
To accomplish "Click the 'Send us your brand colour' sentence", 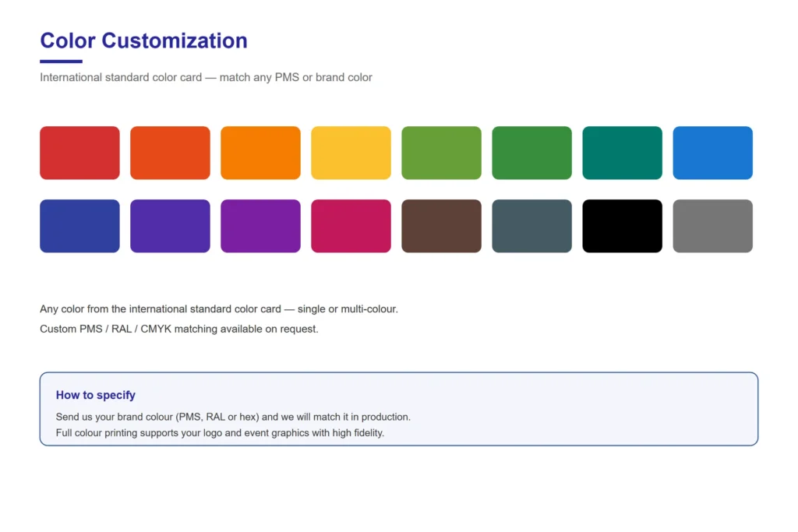I will coord(233,417).
